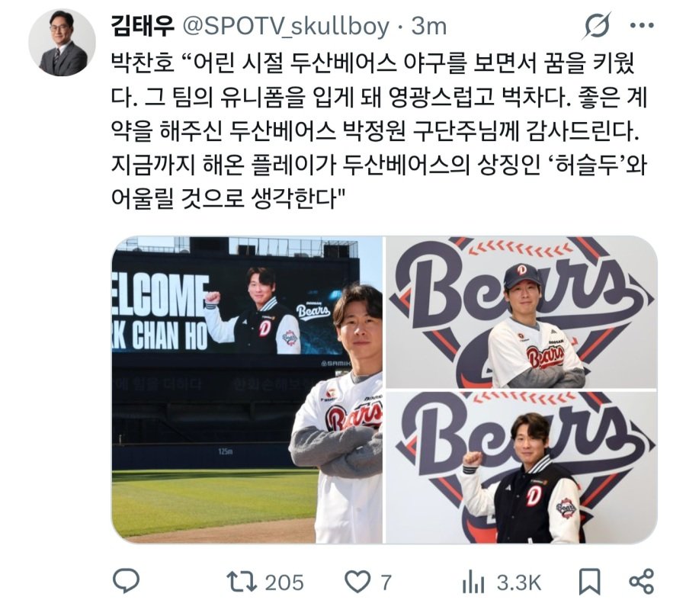Open the 김태우 display name link

coord(143,26)
